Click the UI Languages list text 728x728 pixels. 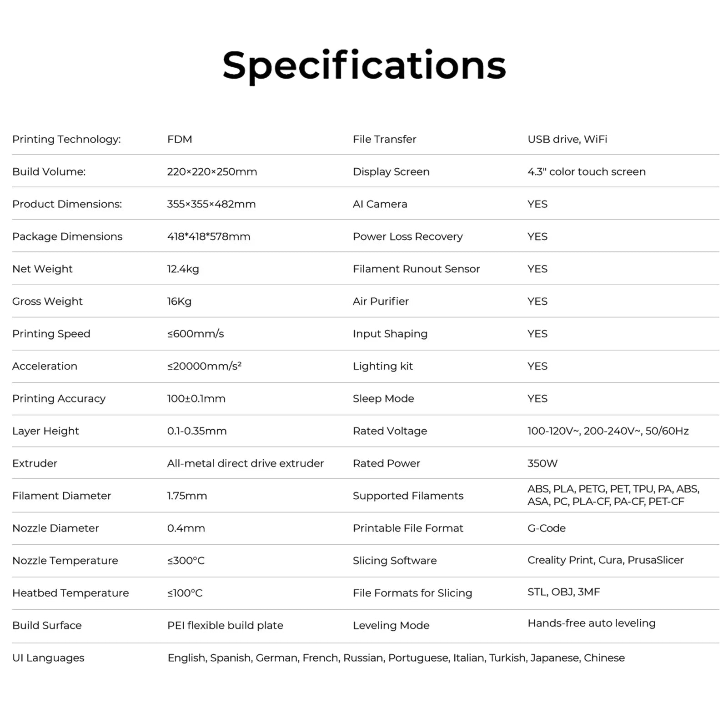tap(396, 658)
